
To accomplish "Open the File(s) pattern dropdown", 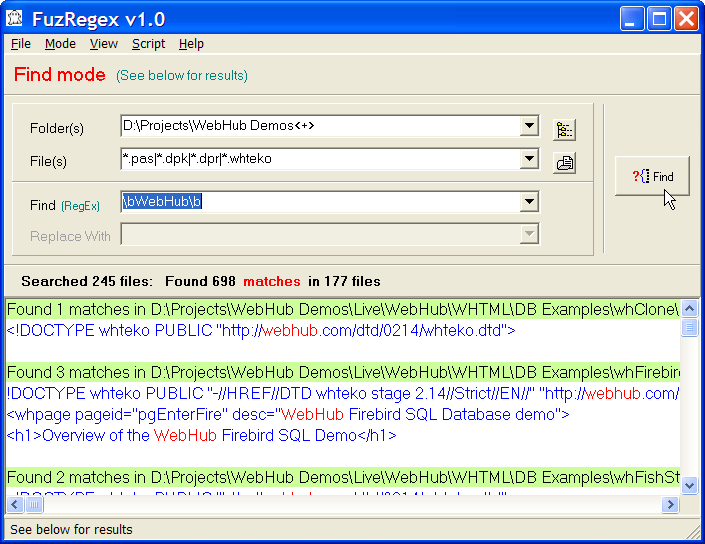I will pos(530,159).
